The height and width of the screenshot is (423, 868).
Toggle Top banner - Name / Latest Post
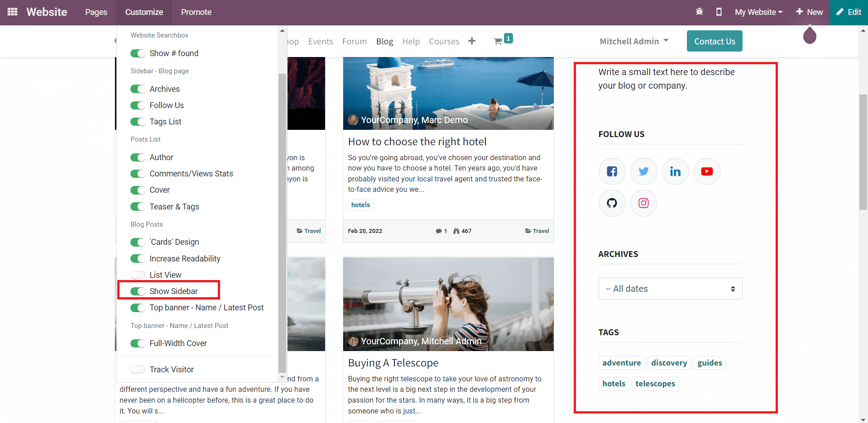click(x=138, y=308)
